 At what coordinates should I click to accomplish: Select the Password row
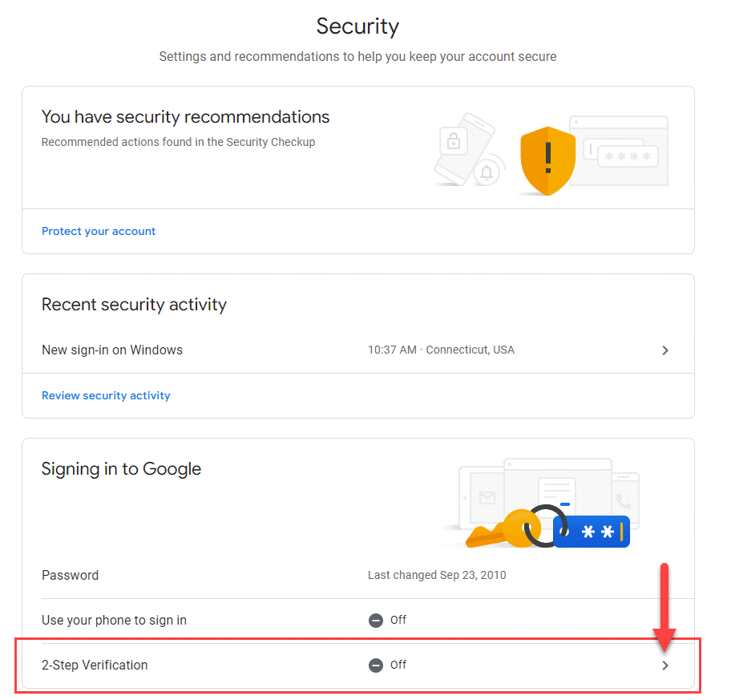[x=358, y=576]
